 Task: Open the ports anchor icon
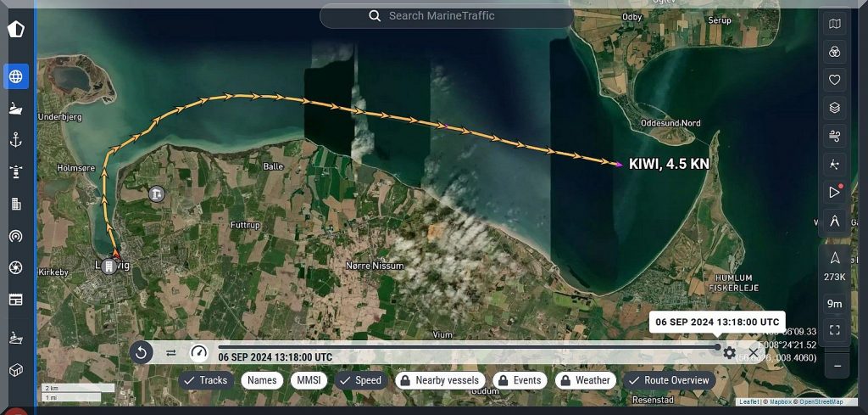15,140
